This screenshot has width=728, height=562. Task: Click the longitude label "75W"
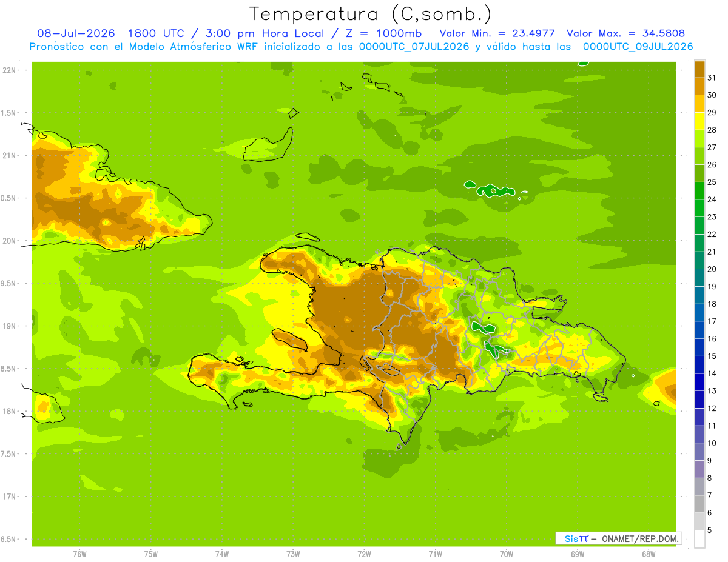pyautogui.click(x=151, y=554)
